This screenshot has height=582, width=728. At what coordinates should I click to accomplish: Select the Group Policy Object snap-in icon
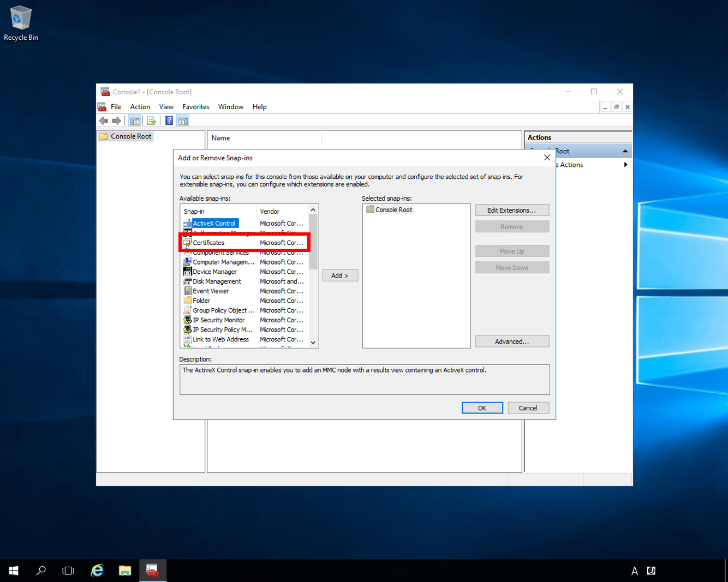[188, 310]
